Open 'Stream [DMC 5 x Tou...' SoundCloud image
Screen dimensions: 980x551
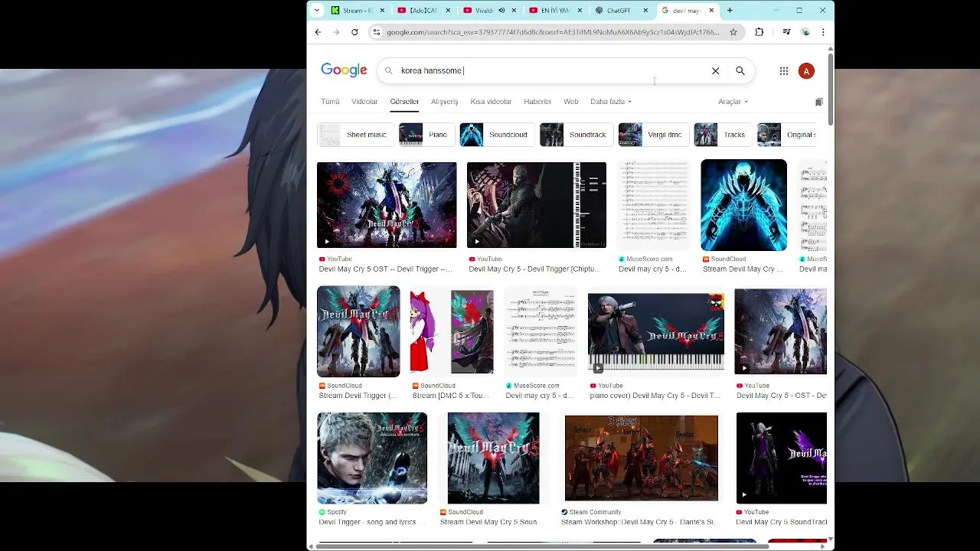point(452,332)
